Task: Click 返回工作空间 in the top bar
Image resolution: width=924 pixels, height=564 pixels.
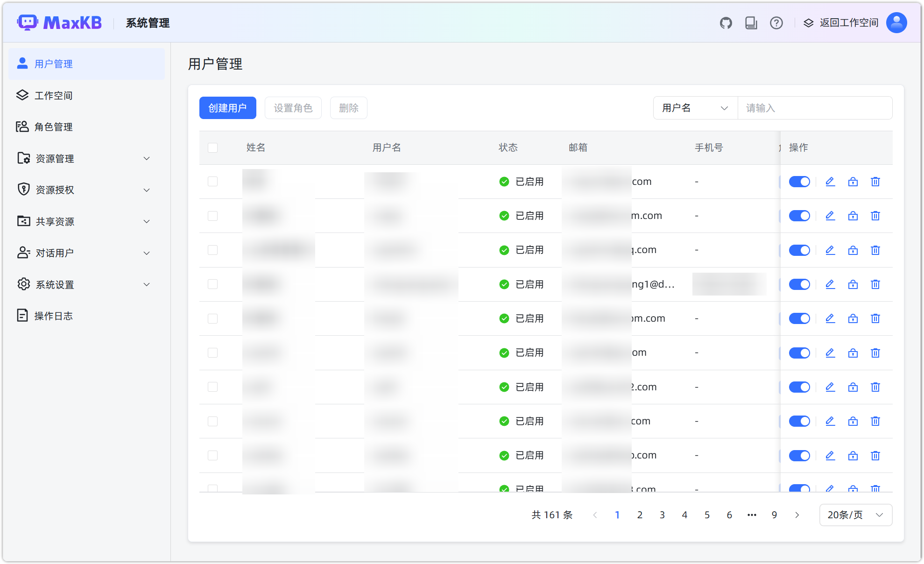Action: click(848, 22)
